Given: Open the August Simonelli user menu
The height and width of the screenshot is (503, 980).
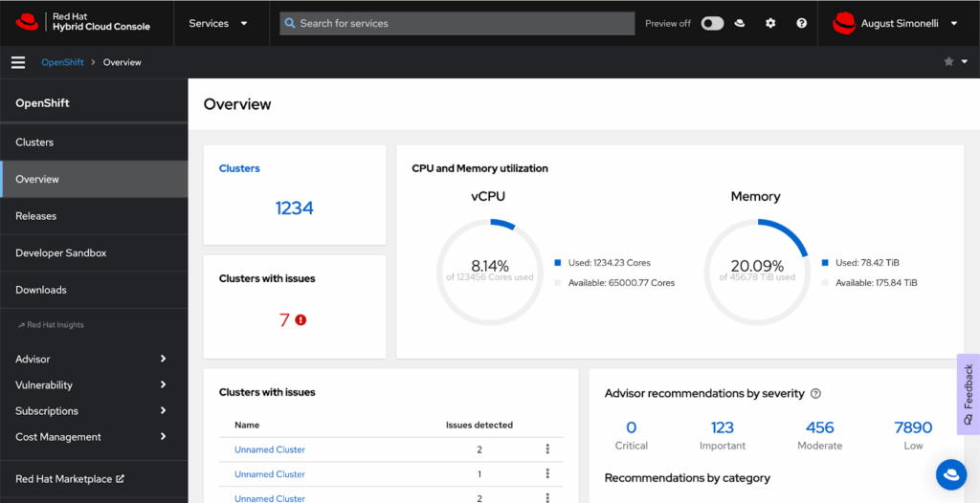Looking at the screenshot, I should point(896,23).
